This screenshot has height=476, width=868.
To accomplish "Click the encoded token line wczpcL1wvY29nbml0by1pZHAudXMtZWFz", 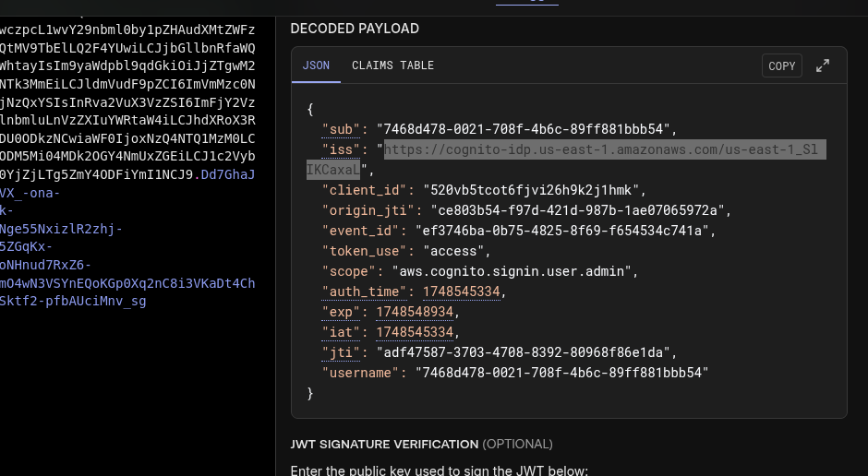I will 127,30.
